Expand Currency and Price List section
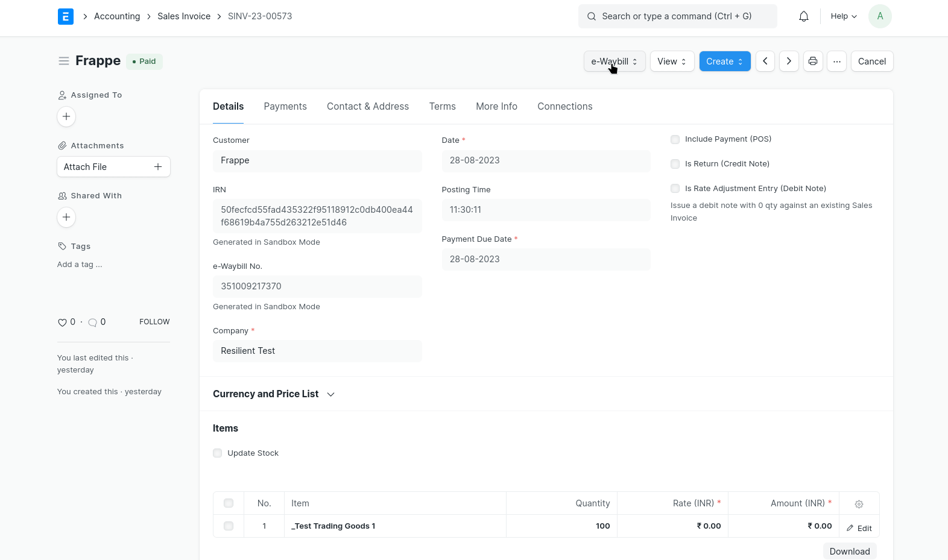Image resolution: width=948 pixels, height=560 pixels. [x=274, y=394]
